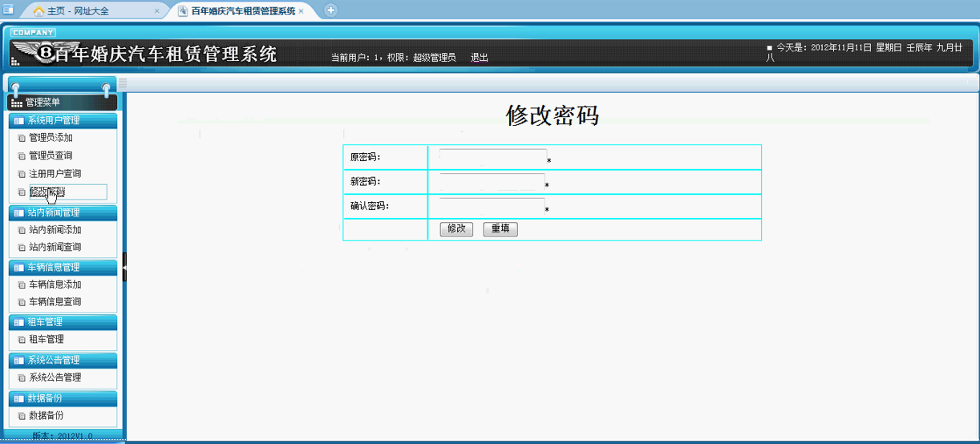Click the 退出 logout link
Screen dimensions: 980x444
tap(480, 58)
